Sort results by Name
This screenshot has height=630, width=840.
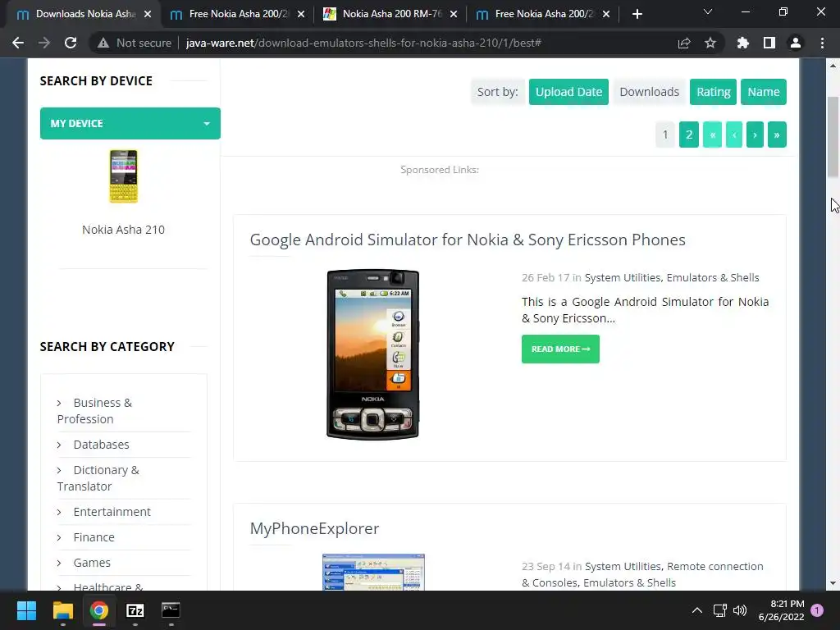pos(764,92)
